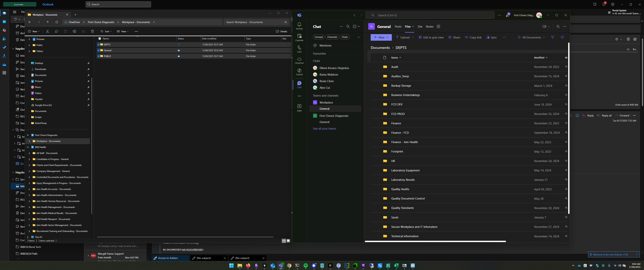
Task: Toggle the Unread filter in Teams chat
Action: (x=318, y=37)
